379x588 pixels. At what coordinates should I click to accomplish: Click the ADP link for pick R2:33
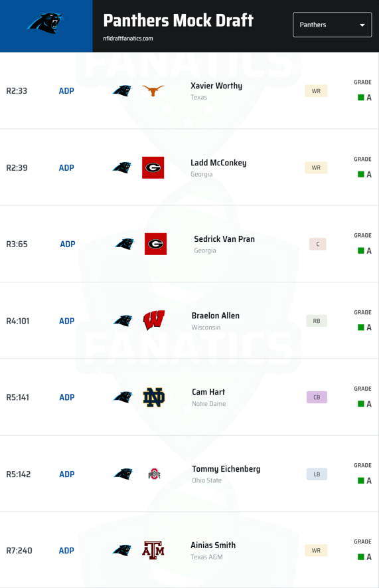[x=66, y=91]
